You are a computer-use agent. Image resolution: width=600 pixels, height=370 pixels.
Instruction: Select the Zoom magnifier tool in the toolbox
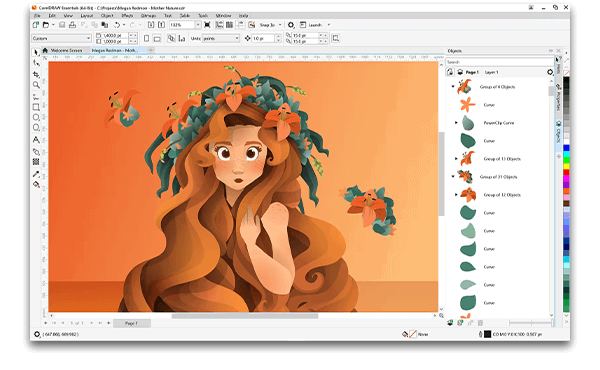pos(36,85)
